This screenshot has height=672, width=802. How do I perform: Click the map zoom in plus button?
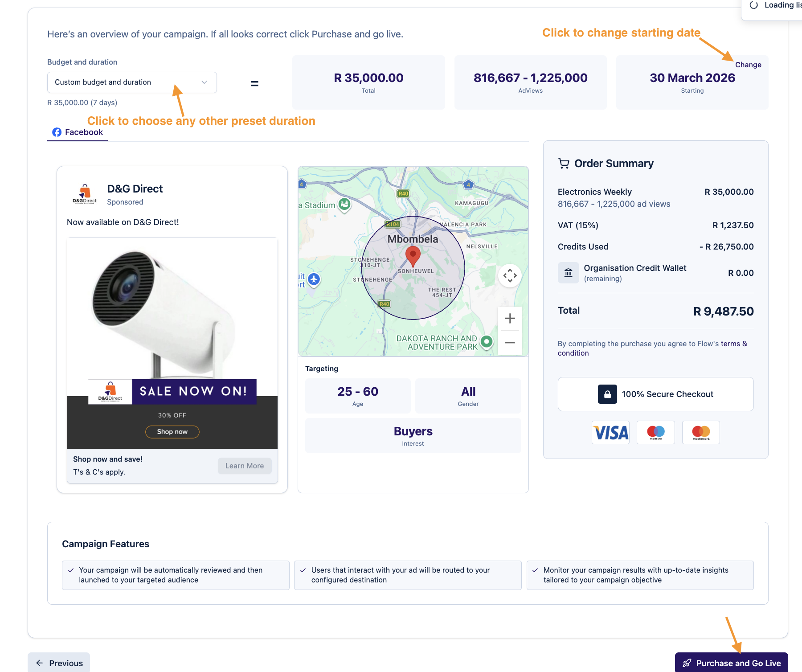coord(510,319)
